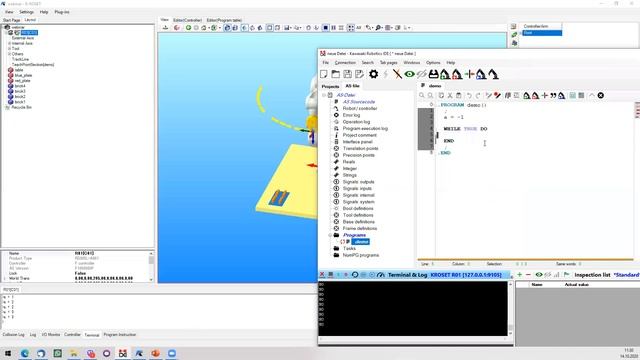This screenshot has width=640, height=360.
Task: Expand the Internal Axis tree node
Action: [x=9, y=43]
